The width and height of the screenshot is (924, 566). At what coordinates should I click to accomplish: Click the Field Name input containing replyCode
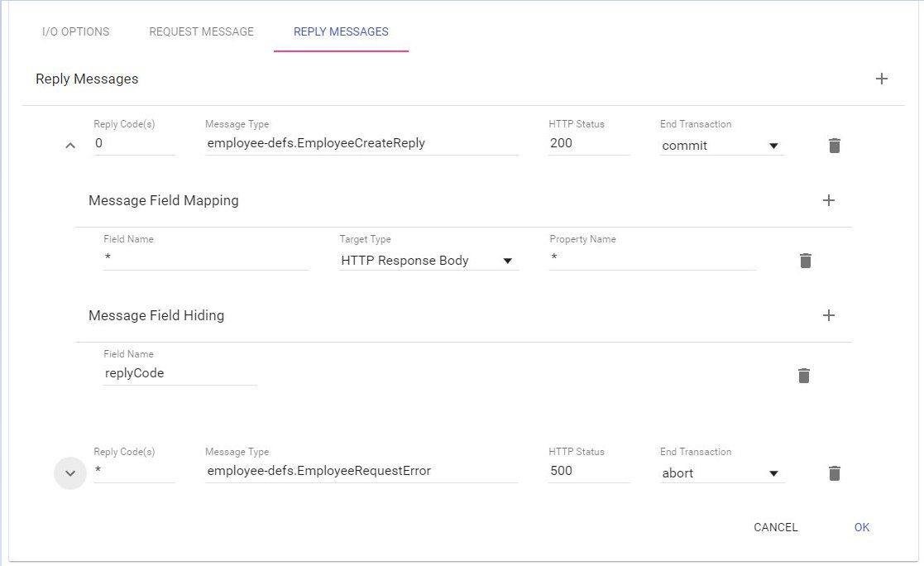click(x=180, y=373)
